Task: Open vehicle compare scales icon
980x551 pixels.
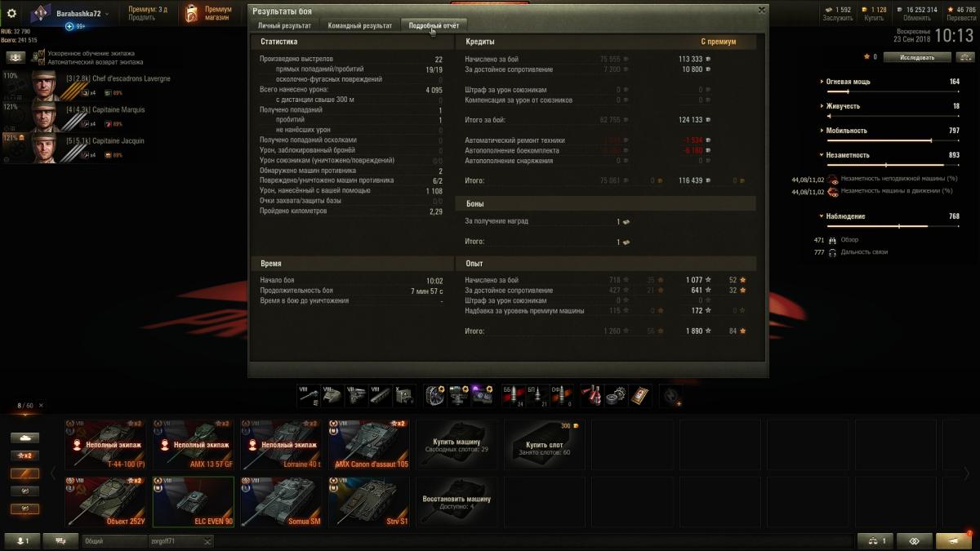Action: tap(965, 57)
